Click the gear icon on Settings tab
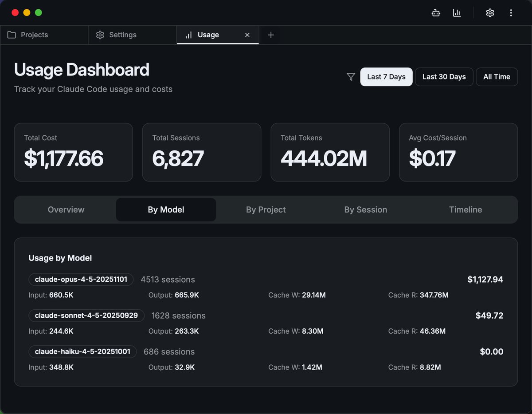The height and width of the screenshot is (414, 532). pyautogui.click(x=100, y=35)
